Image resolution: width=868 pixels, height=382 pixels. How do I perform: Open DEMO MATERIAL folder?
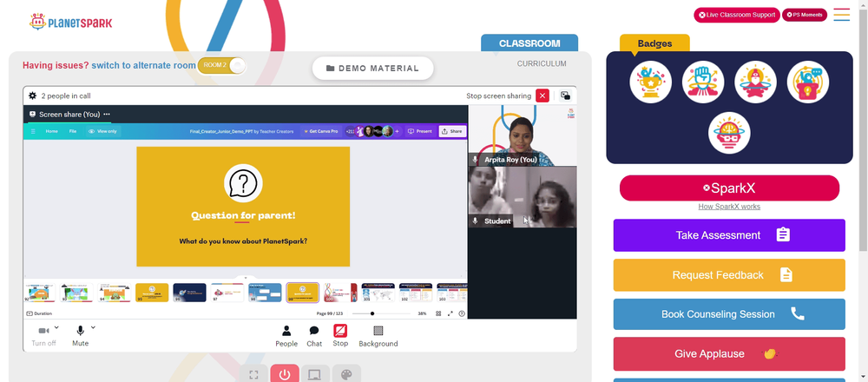tap(372, 68)
